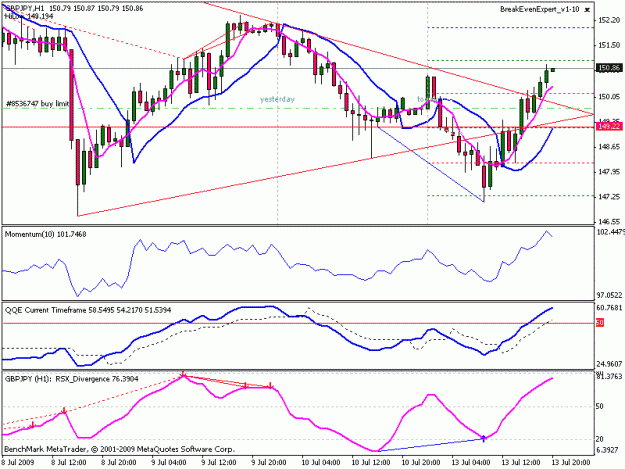Image resolution: width=625 pixels, height=469 pixels.
Task: Click the blue bullish divergence arrow in RSX panel
Action: point(484,439)
